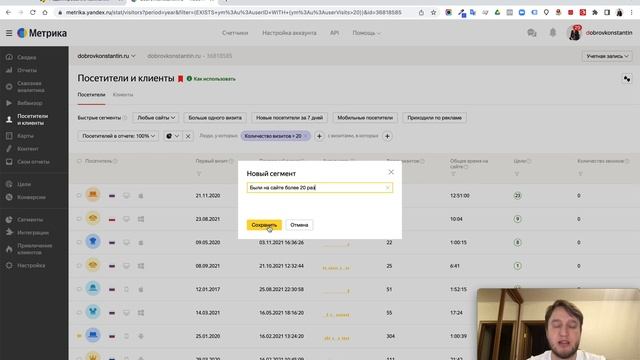This screenshot has height=360, width=640.
Task: Click the comparison toggle icon at top right
Action: point(627,79)
